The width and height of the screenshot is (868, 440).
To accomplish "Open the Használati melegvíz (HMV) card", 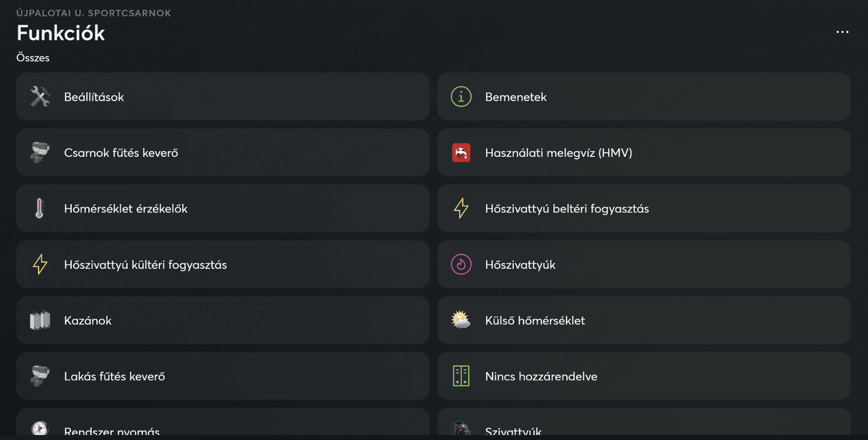I will [x=643, y=152].
